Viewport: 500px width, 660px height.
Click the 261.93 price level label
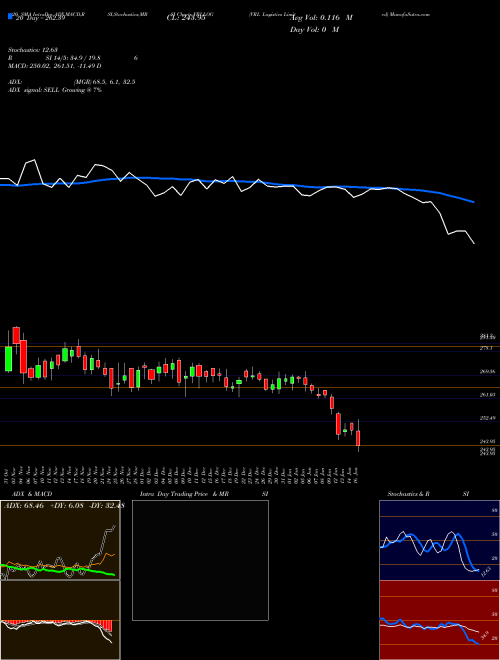click(x=487, y=395)
